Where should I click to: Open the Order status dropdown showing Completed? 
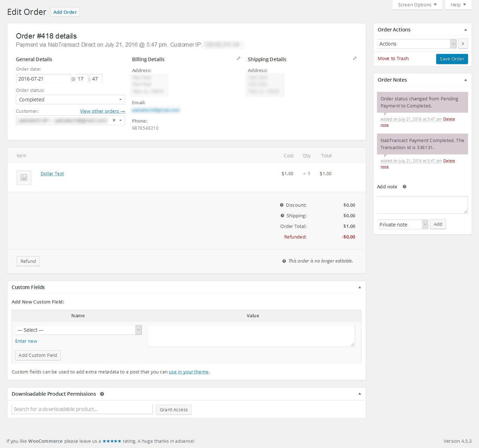click(x=70, y=99)
